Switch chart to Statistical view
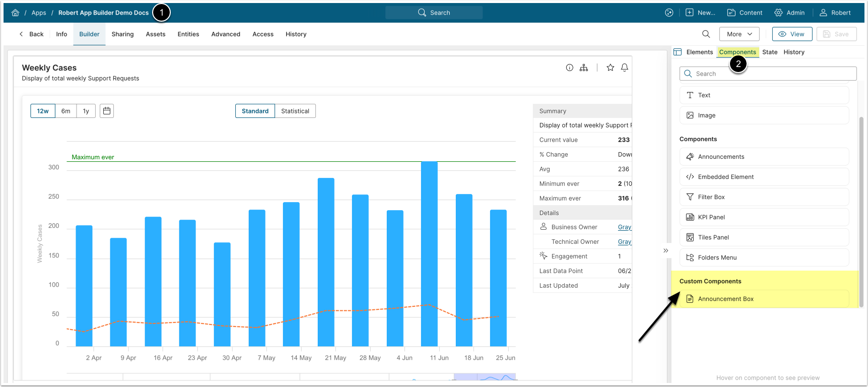Viewport: 868px width, 387px height. (x=295, y=111)
